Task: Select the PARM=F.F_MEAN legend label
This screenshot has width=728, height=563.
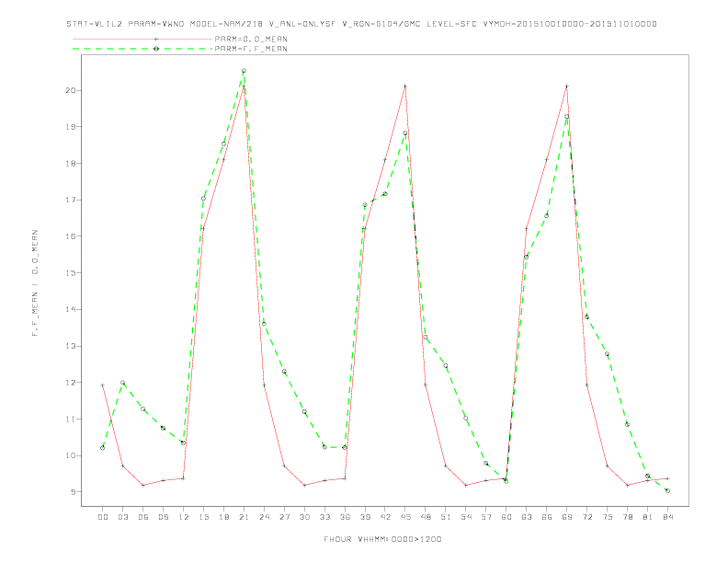Action: coord(251,49)
